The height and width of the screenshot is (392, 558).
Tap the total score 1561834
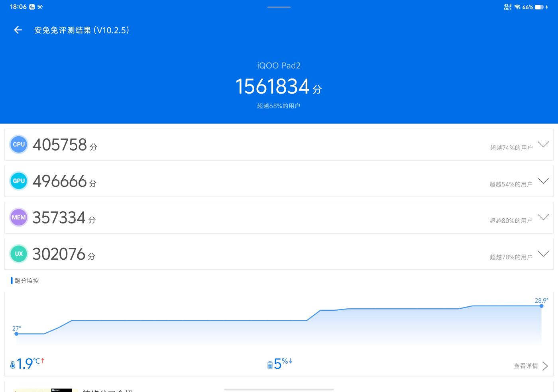point(273,86)
